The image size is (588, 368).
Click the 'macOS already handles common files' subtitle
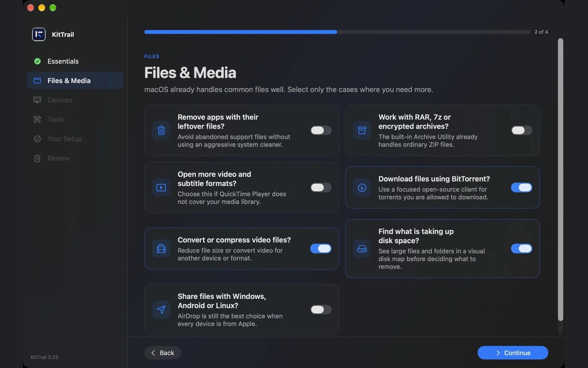[289, 90]
